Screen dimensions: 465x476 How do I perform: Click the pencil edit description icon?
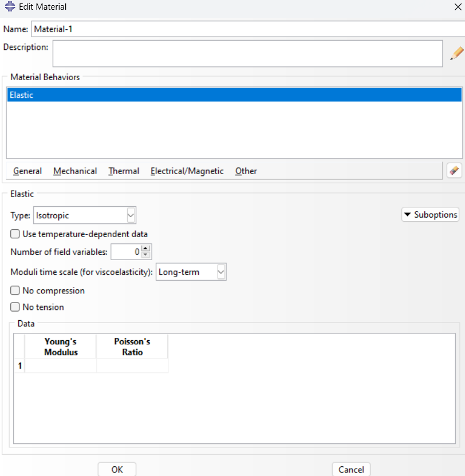coord(456,53)
